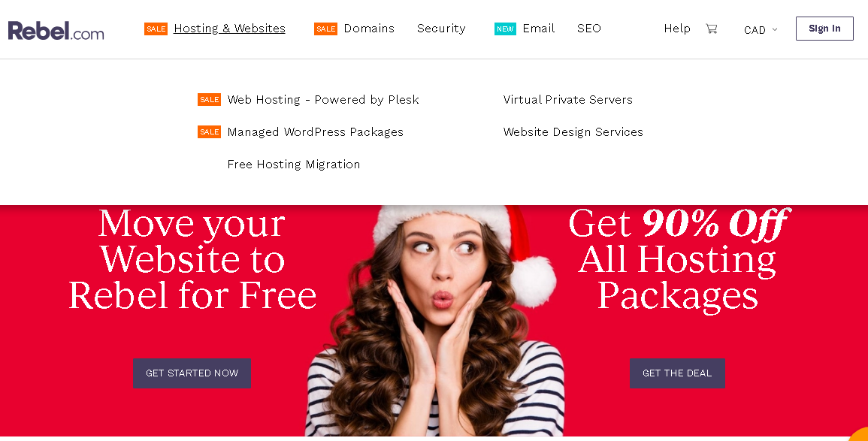Click the Get Started Now button

point(192,373)
